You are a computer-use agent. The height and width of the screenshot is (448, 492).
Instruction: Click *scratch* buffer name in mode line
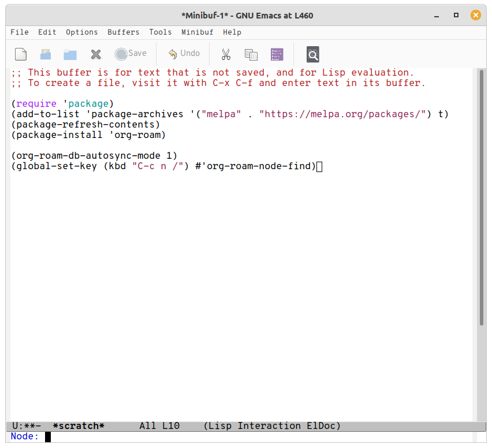click(x=79, y=425)
